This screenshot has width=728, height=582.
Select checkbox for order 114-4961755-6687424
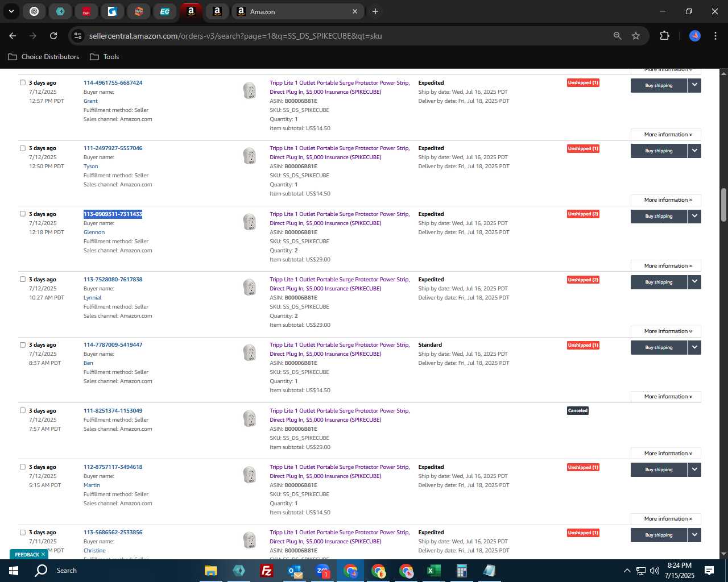click(23, 82)
